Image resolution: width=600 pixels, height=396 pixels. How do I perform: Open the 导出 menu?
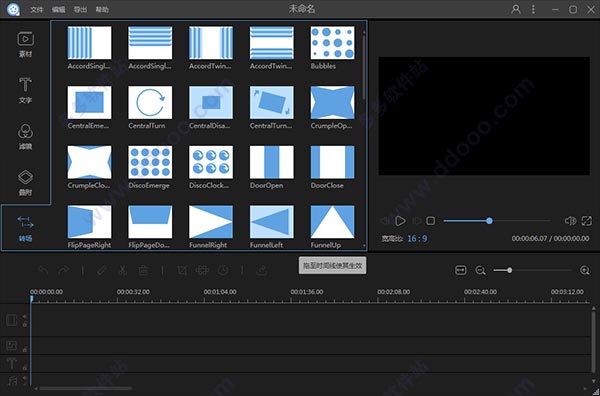pyautogui.click(x=80, y=10)
